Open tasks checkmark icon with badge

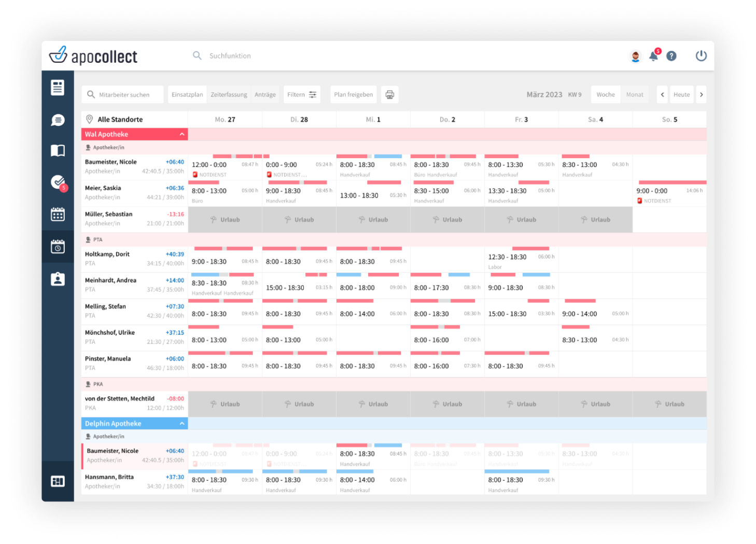pyautogui.click(x=58, y=182)
